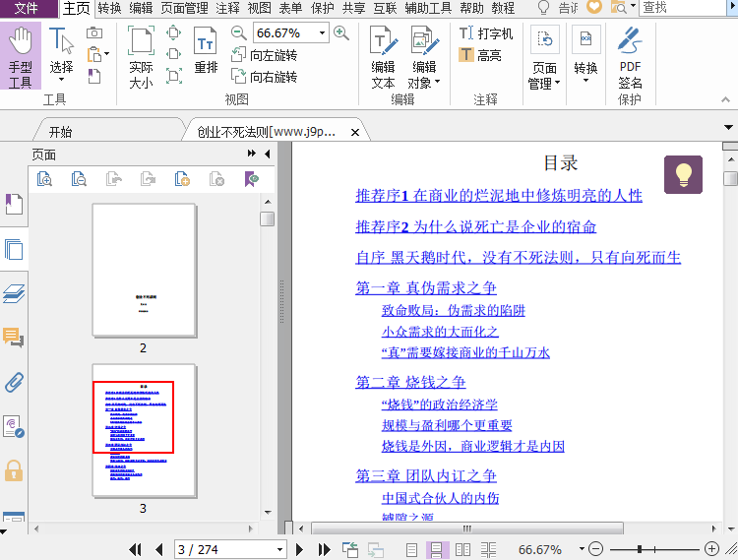The height and width of the screenshot is (560, 738).
Task: Open the digital signatures panel icon
Action: click(x=14, y=426)
